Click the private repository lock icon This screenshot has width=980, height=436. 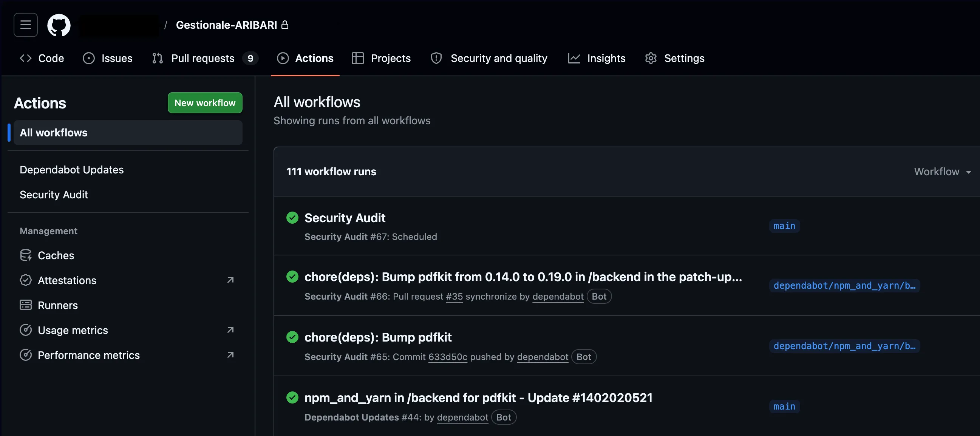[x=285, y=25]
